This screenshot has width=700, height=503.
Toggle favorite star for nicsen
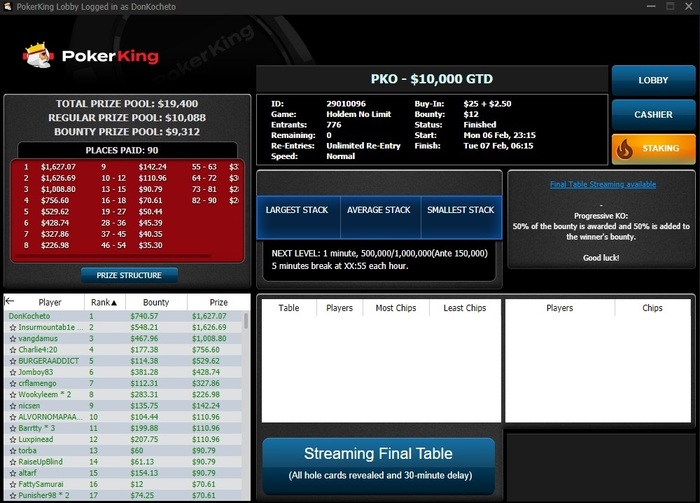pos(13,406)
